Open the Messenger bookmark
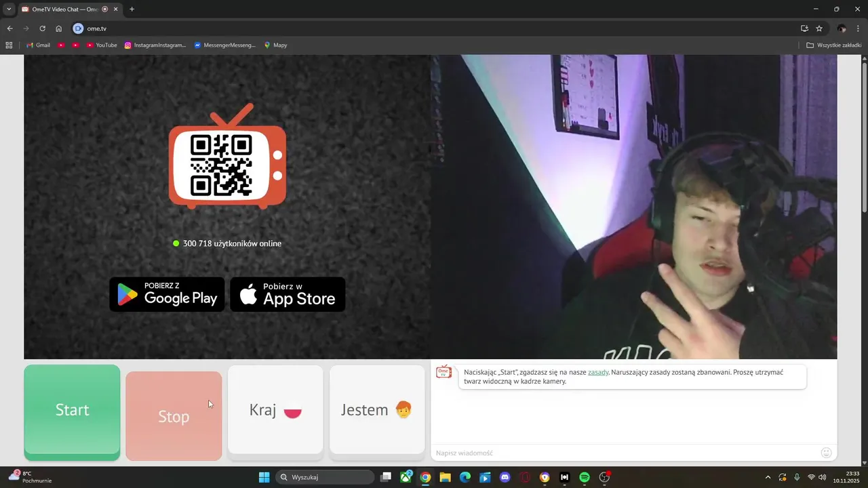 click(x=225, y=45)
